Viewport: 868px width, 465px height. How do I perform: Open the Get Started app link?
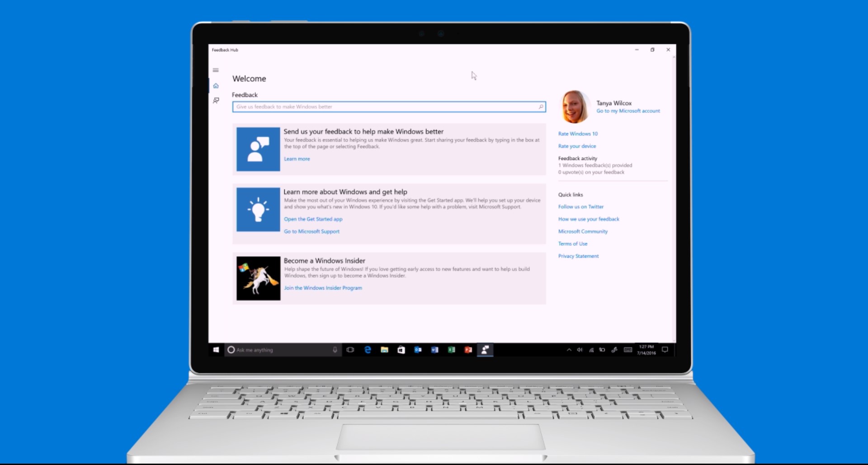point(313,219)
